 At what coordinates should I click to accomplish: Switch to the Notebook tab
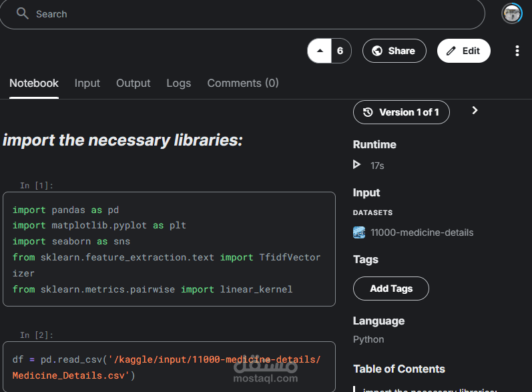[x=34, y=83]
